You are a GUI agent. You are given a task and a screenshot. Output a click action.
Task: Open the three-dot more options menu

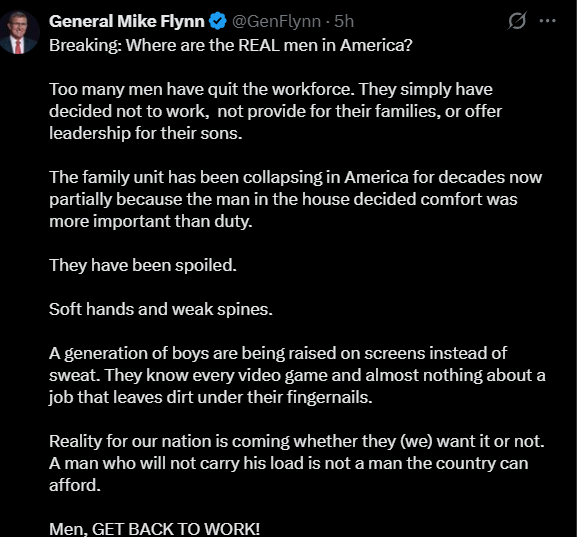coord(548,21)
